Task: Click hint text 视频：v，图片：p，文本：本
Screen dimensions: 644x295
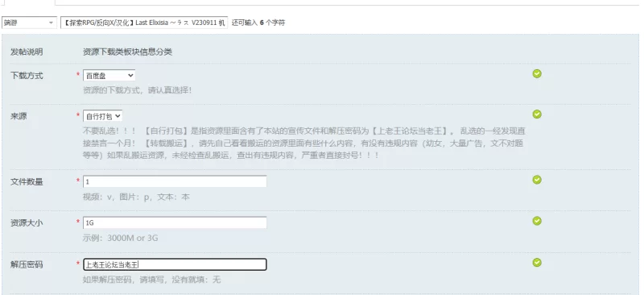Action: pyautogui.click(x=136, y=197)
